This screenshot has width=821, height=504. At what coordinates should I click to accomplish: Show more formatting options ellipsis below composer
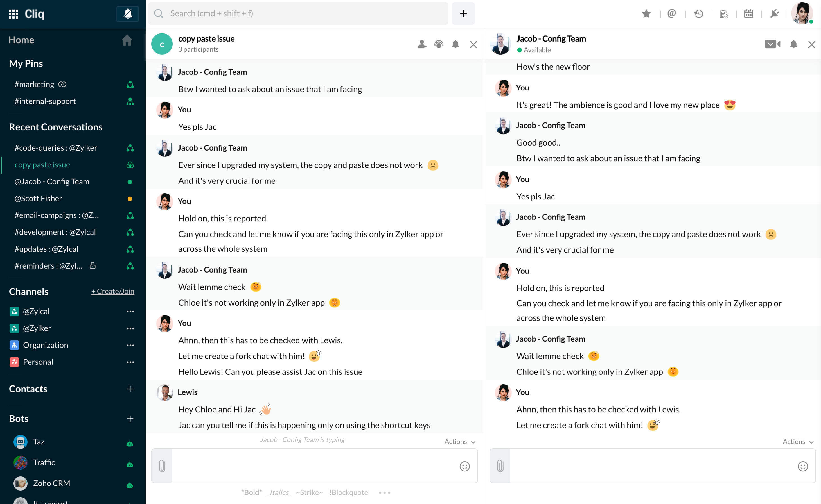384,492
